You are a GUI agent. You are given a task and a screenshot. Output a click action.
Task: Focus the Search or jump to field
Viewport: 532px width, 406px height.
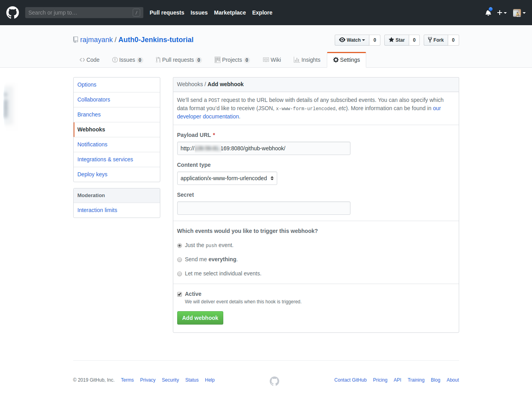84,13
